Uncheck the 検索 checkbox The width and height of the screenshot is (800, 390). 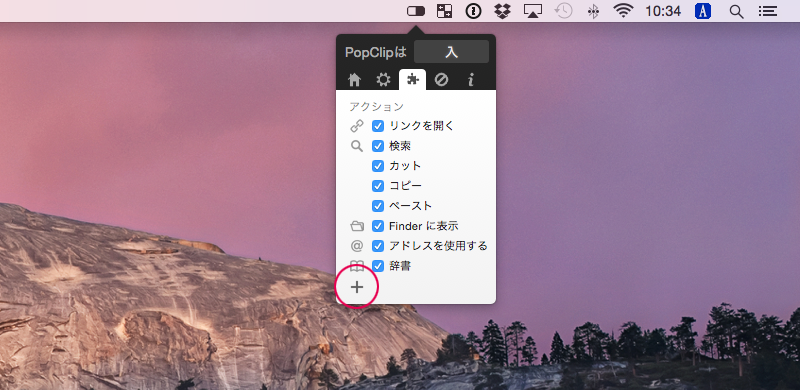tap(378, 146)
